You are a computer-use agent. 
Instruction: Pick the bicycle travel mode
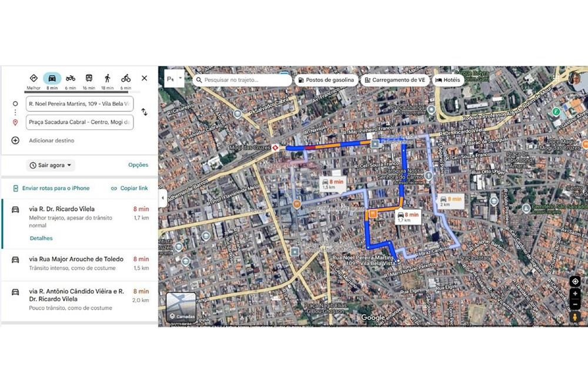(126, 79)
